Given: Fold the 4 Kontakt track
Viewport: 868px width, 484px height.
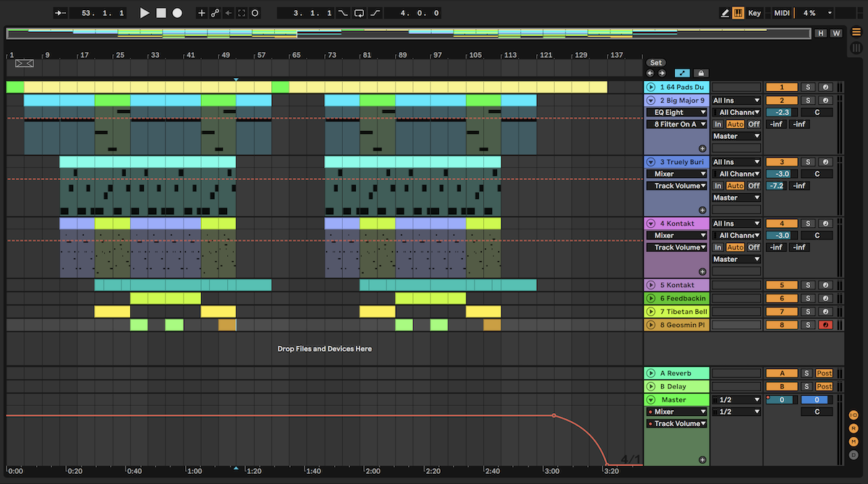Looking at the screenshot, I should pyautogui.click(x=651, y=224).
